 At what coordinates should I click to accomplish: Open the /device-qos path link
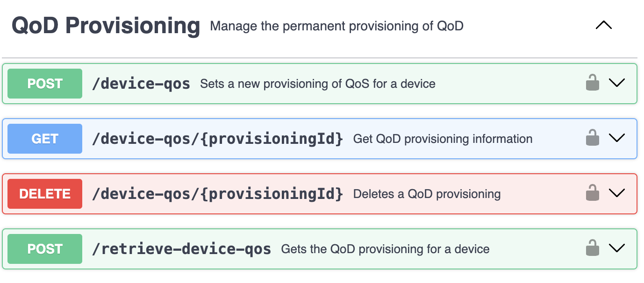pos(141,84)
